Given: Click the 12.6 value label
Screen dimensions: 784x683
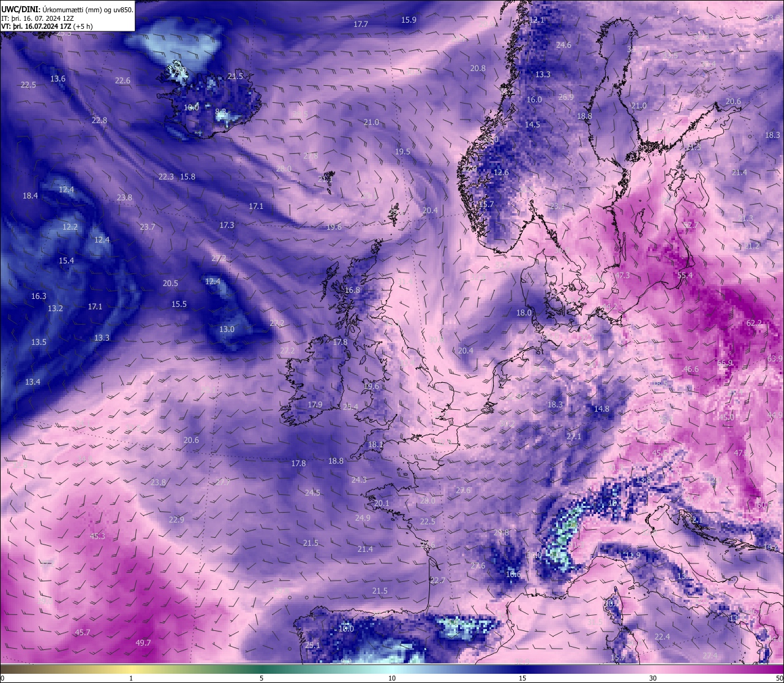Looking at the screenshot, I should tap(501, 173).
